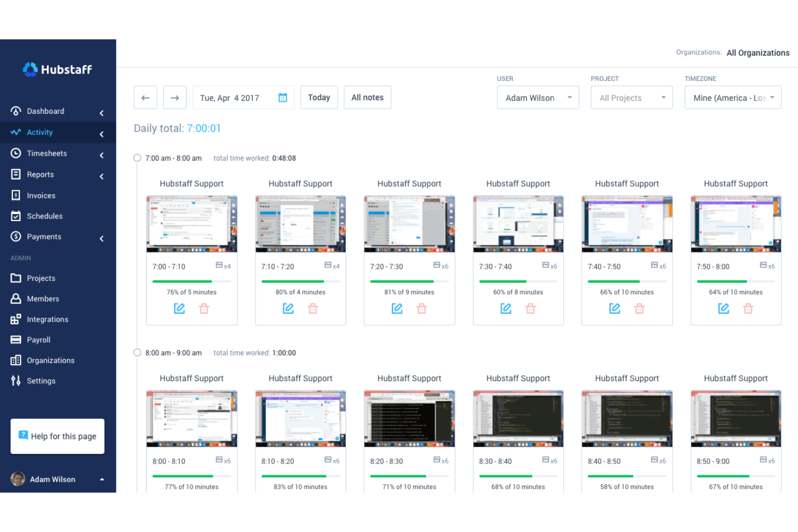Open the calendar date picker icon
Screen dimensions: 798x532
point(283,98)
